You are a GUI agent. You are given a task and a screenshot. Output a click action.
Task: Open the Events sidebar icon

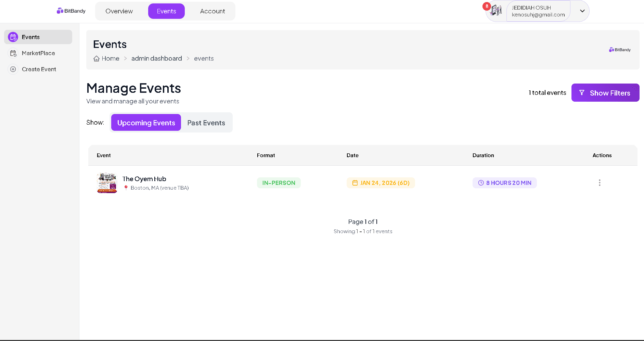click(x=13, y=37)
